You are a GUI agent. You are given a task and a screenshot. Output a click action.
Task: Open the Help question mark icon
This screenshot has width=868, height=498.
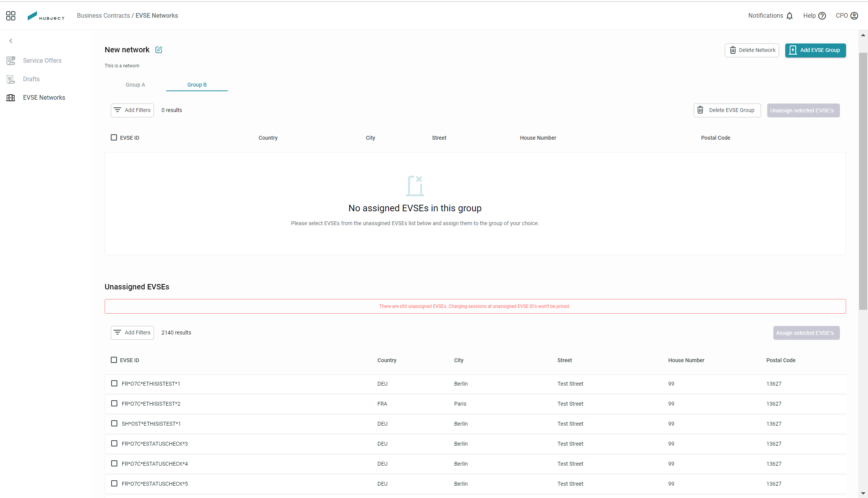click(822, 16)
